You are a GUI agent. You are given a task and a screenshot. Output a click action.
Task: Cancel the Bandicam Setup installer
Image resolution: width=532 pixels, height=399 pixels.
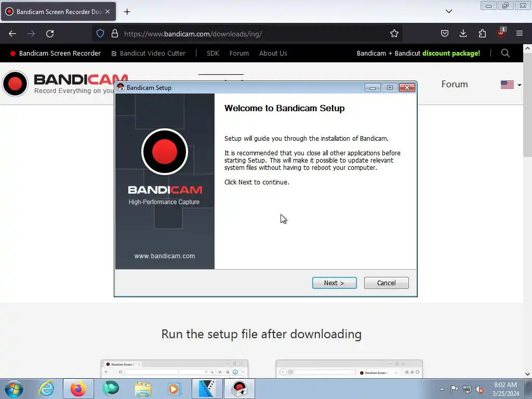tap(386, 283)
